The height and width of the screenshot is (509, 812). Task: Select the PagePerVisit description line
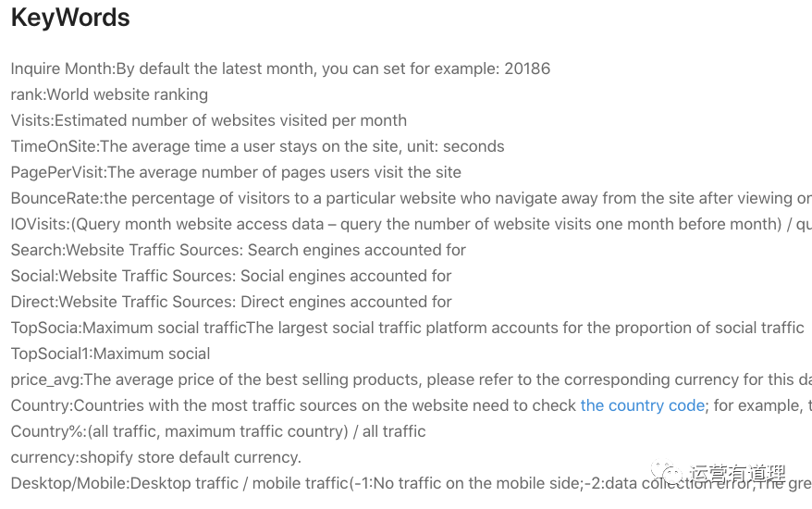[x=236, y=172]
